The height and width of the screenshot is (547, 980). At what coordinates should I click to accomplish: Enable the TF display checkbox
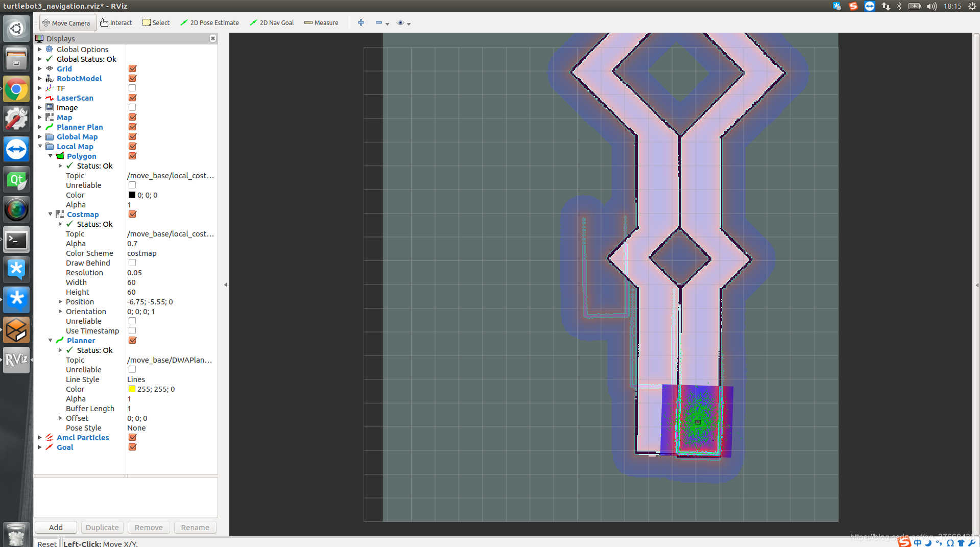132,88
